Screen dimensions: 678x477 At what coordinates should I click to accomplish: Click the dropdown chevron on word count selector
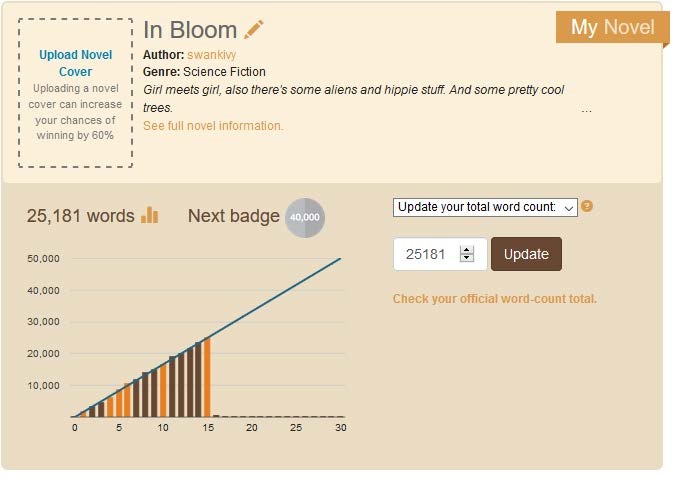(x=569, y=208)
